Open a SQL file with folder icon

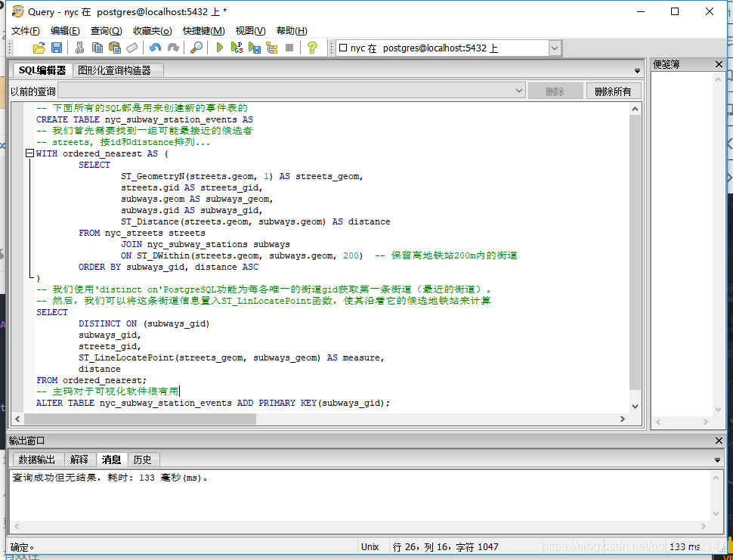(39, 48)
